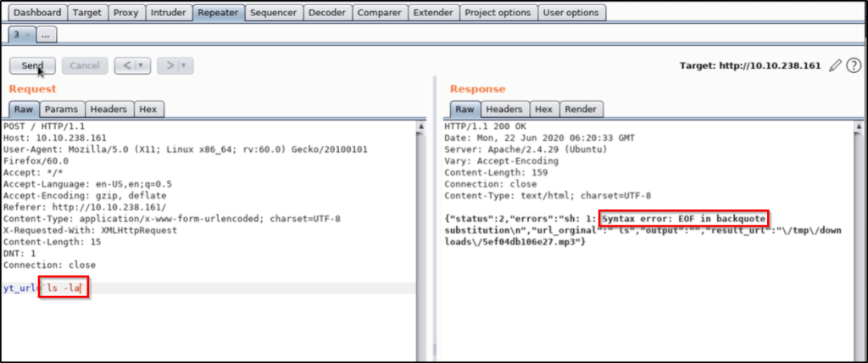The height and width of the screenshot is (363, 868).
Task: Open the Proxy tab
Action: (125, 13)
